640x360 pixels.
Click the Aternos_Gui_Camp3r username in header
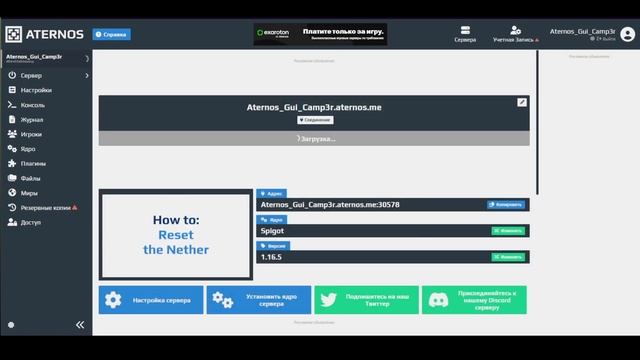pyautogui.click(x=582, y=31)
